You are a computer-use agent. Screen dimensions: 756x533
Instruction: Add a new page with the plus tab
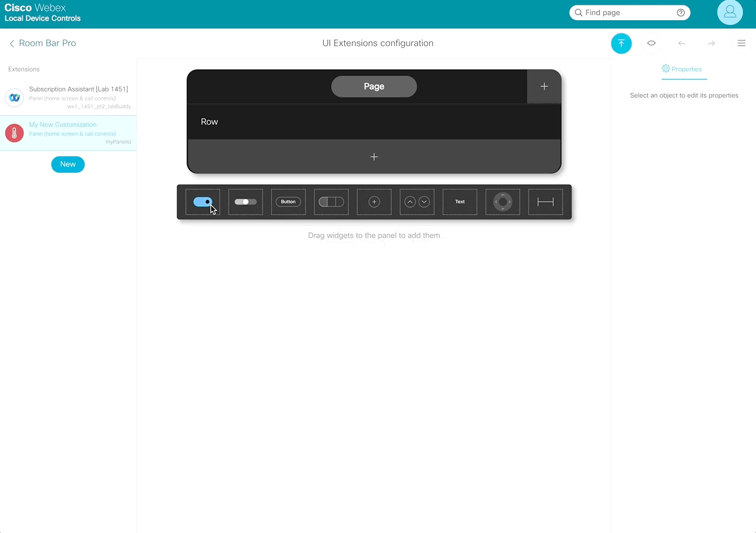point(543,86)
